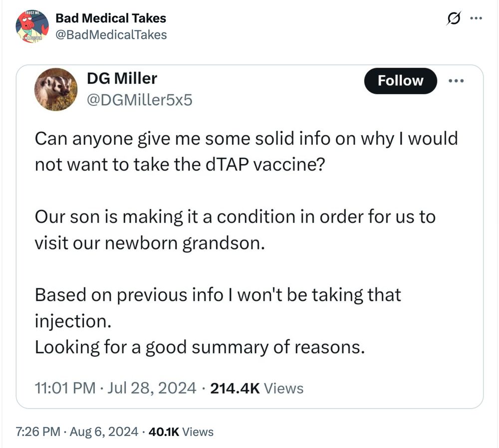Click the 'Based on previous info' text

(218, 294)
